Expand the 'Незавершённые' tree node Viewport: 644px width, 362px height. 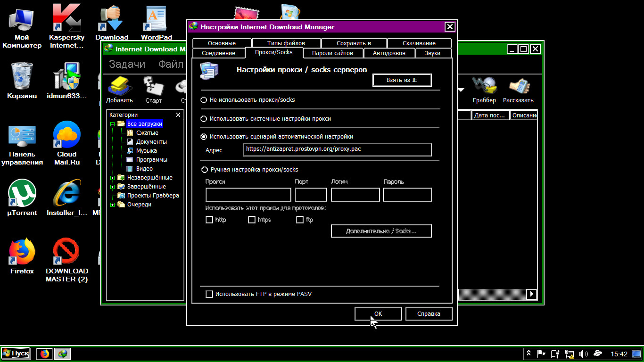click(x=113, y=178)
